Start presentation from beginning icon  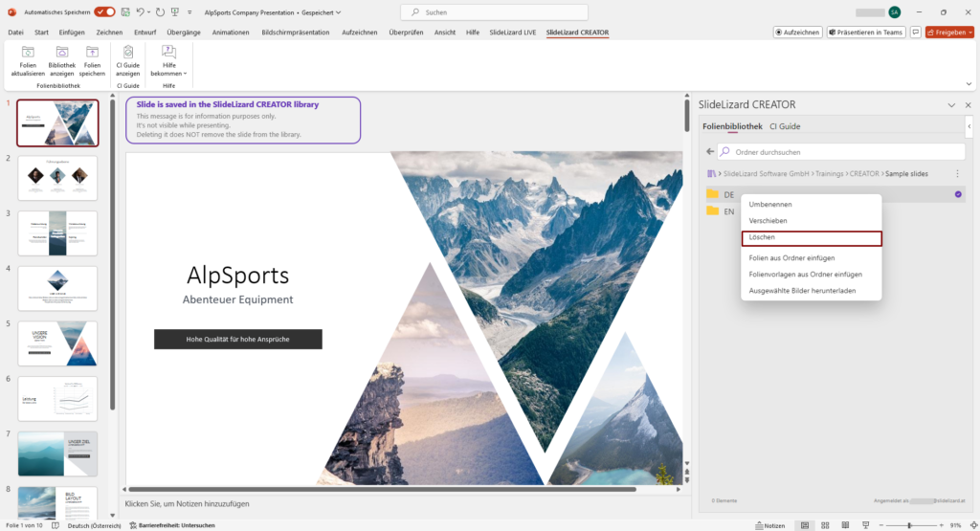[x=175, y=11]
